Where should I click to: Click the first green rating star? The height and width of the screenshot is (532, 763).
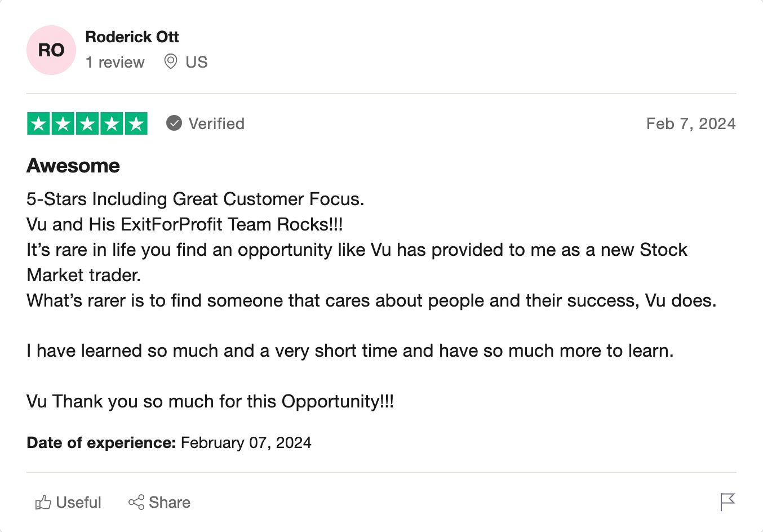pyautogui.click(x=39, y=123)
